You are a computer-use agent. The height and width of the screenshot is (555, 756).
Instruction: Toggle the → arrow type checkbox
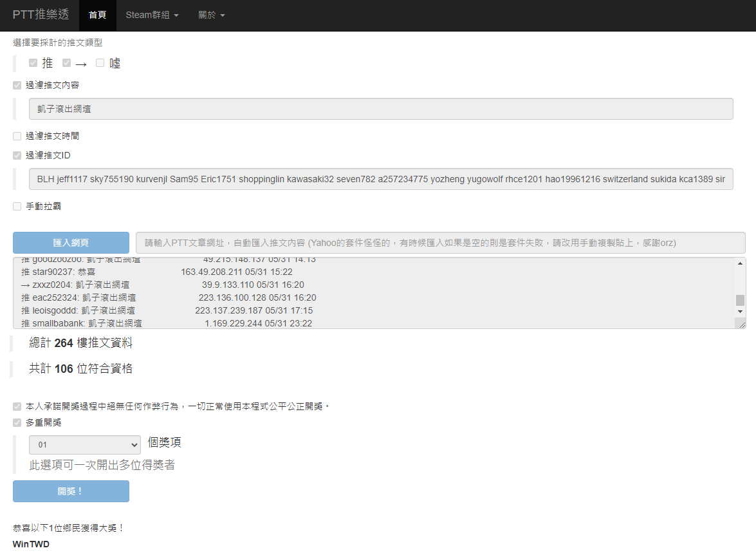(x=66, y=62)
